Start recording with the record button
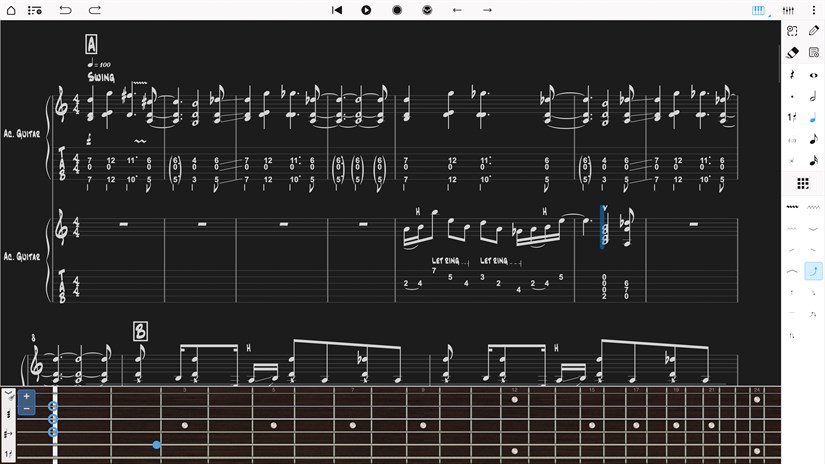The image size is (825, 464). pyautogui.click(x=397, y=10)
